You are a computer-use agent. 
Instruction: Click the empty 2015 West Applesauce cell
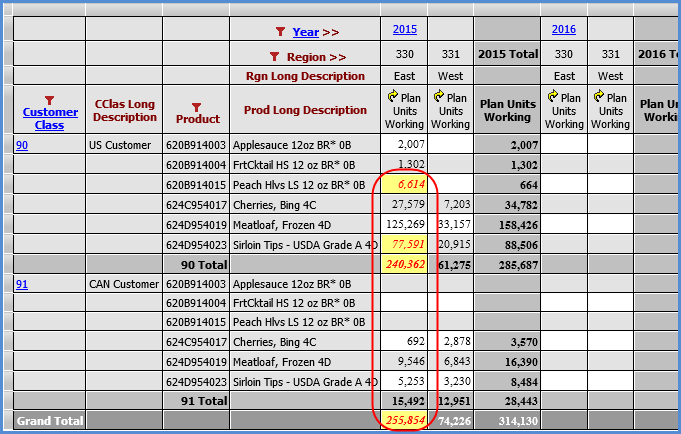coord(450,146)
